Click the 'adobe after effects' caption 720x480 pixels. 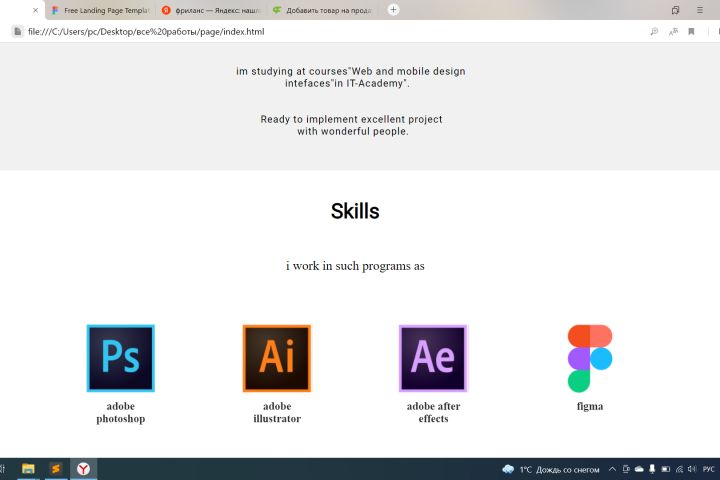coord(433,412)
